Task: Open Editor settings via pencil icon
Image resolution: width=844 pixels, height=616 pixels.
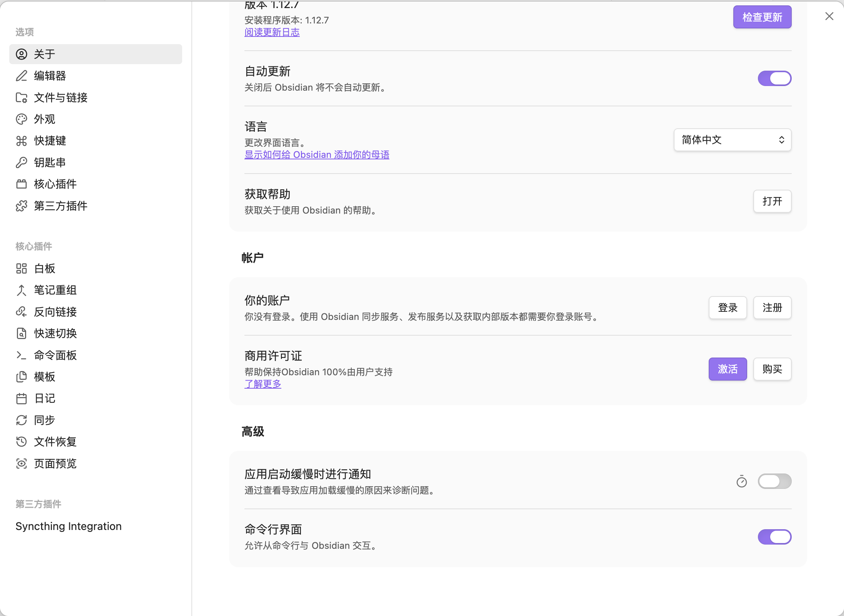Action: [x=22, y=76]
